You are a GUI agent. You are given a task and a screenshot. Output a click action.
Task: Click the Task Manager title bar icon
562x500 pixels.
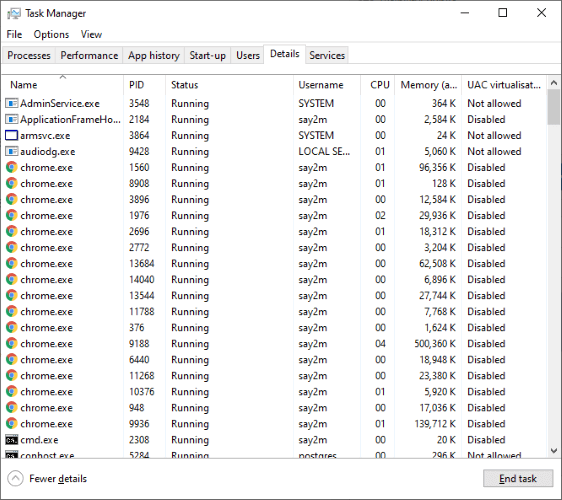click(x=14, y=14)
